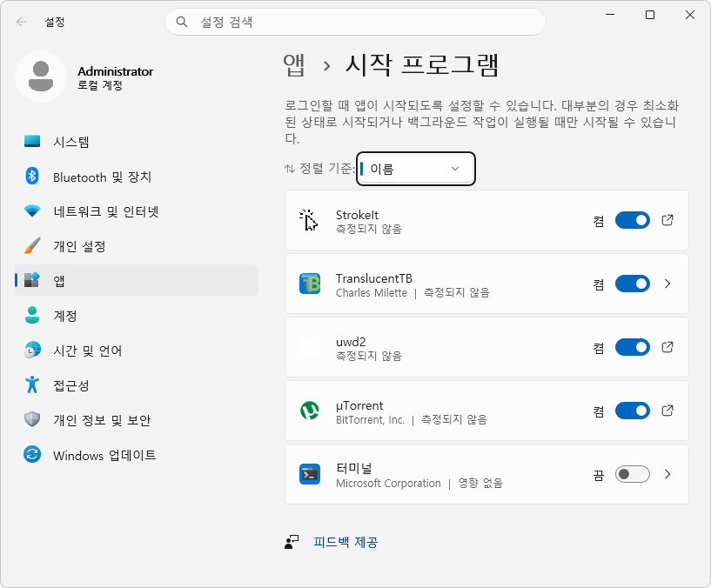Click 앱 breadcrumb link

[294, 65]
